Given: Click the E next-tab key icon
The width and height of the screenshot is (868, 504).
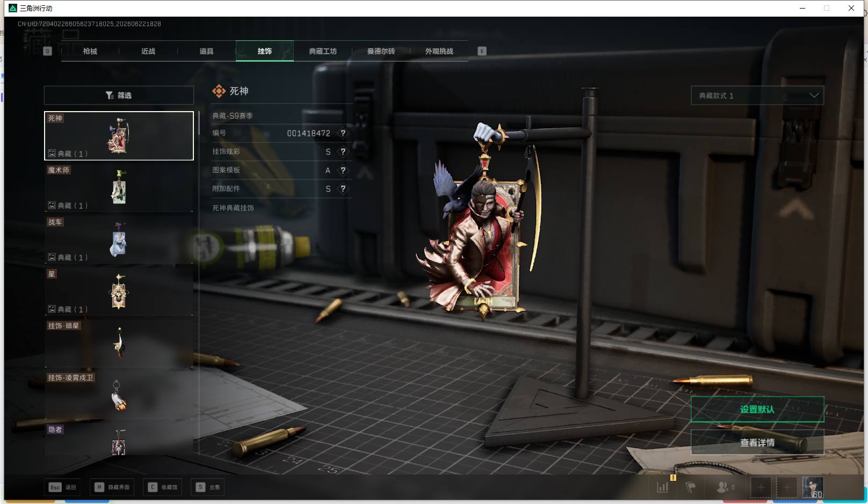Looking at the screenshot, I should click(482, 51).
